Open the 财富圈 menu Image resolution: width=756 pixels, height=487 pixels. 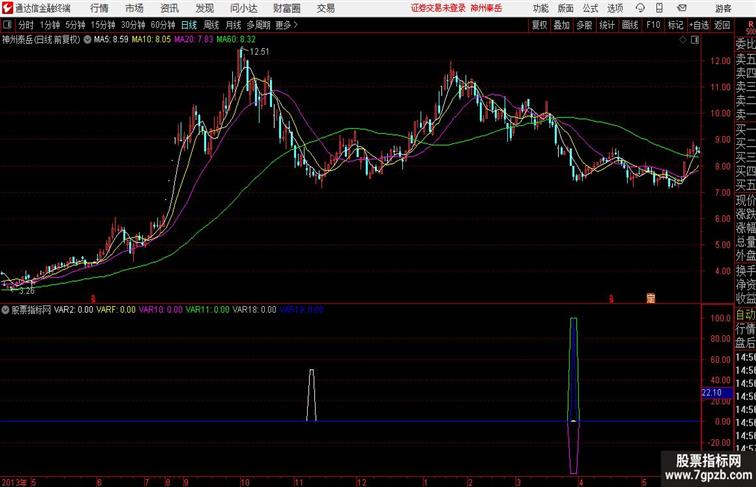pyautogui.click(x=286, y=8)
